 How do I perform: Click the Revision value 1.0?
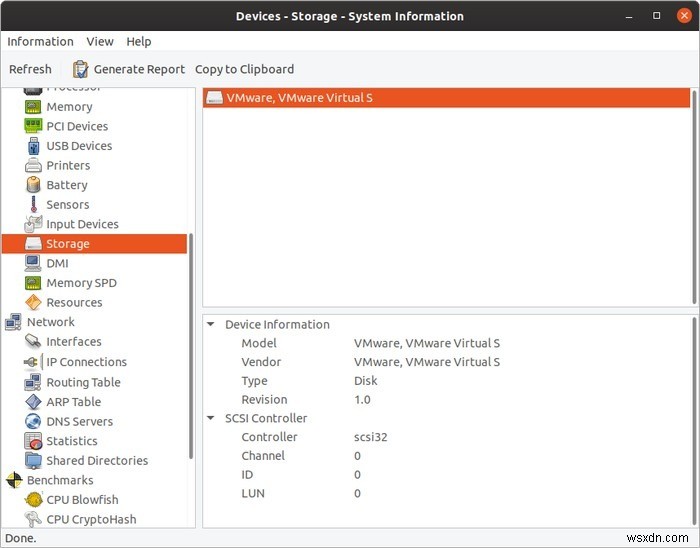pyautogui.click(x=362, y=399)
